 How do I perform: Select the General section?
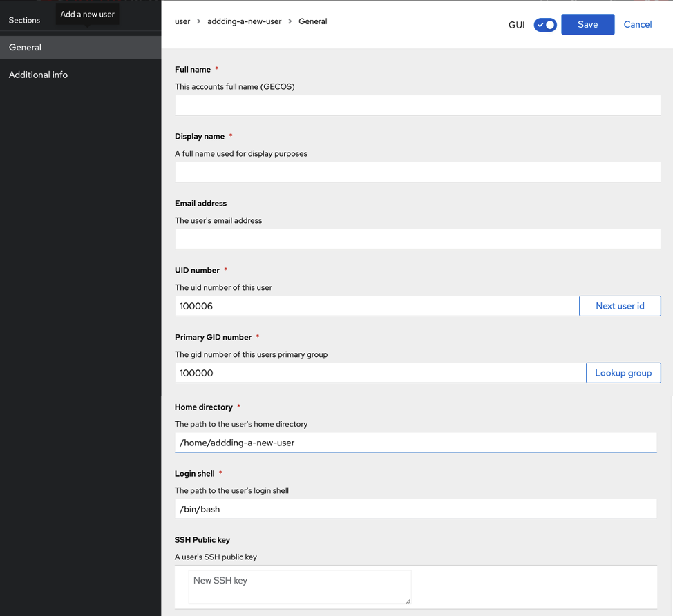[x=81, y=47]
